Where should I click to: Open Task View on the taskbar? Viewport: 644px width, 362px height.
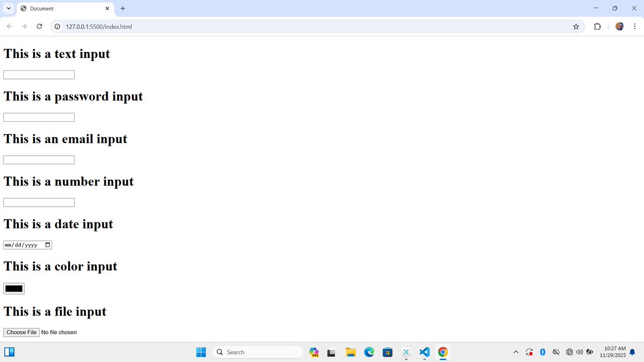tap(332, 352)
